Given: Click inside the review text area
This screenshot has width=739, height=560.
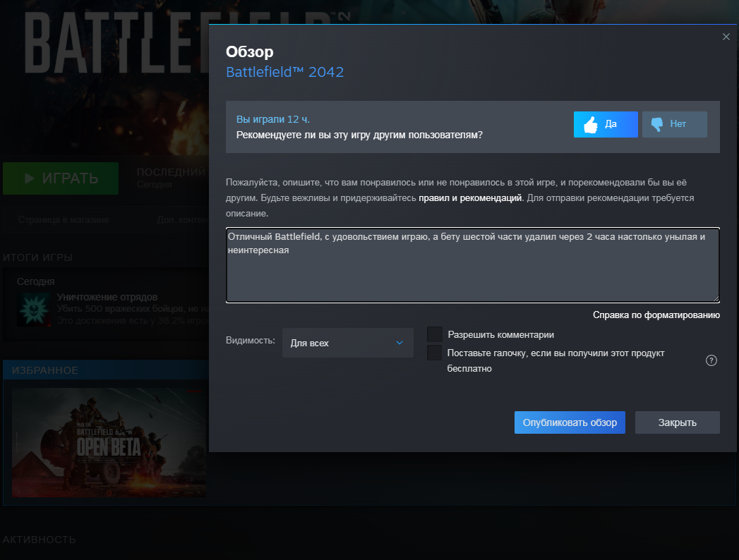Looking at the screenshot, I should click(x=473, y=264).
